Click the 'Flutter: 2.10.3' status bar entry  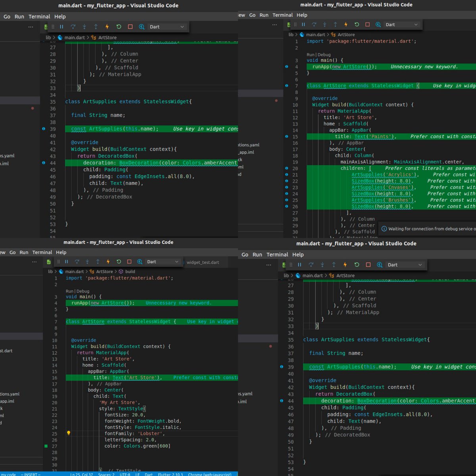(171, 474)
